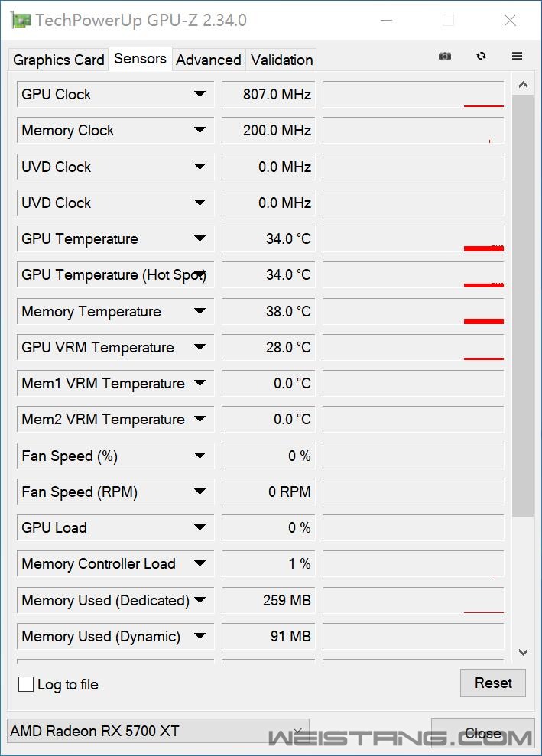Go to the Validation tab
Screen dimensions: 542x756
pos(281,60)
